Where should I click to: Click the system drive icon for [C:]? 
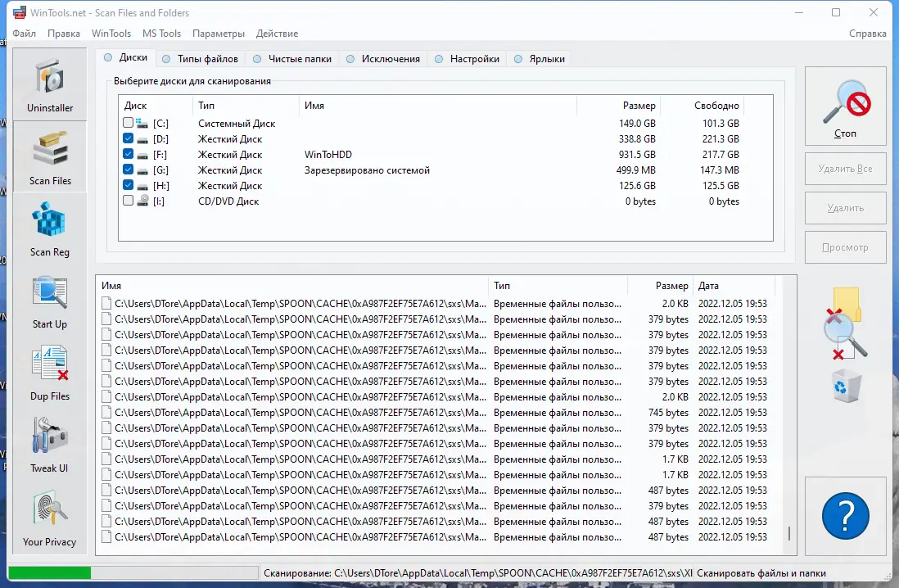142,123
